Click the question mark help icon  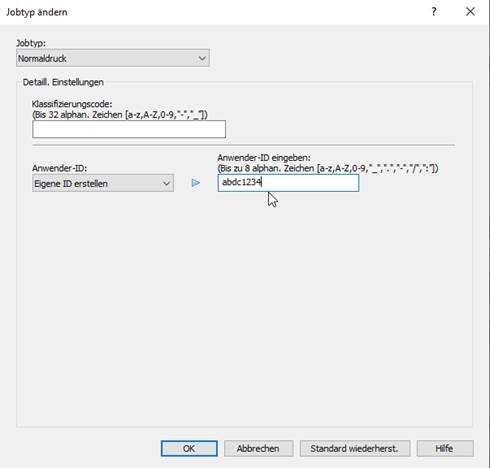[x=434, y=12]
